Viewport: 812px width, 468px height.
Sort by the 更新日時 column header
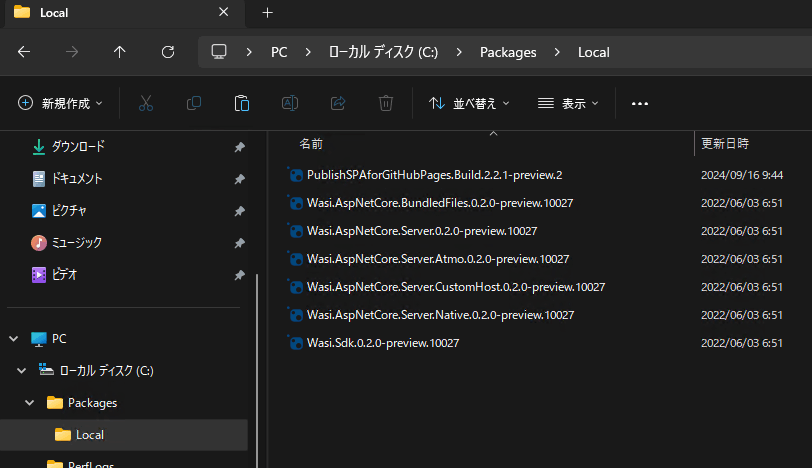pyautogui.click(x=725, y=143)
